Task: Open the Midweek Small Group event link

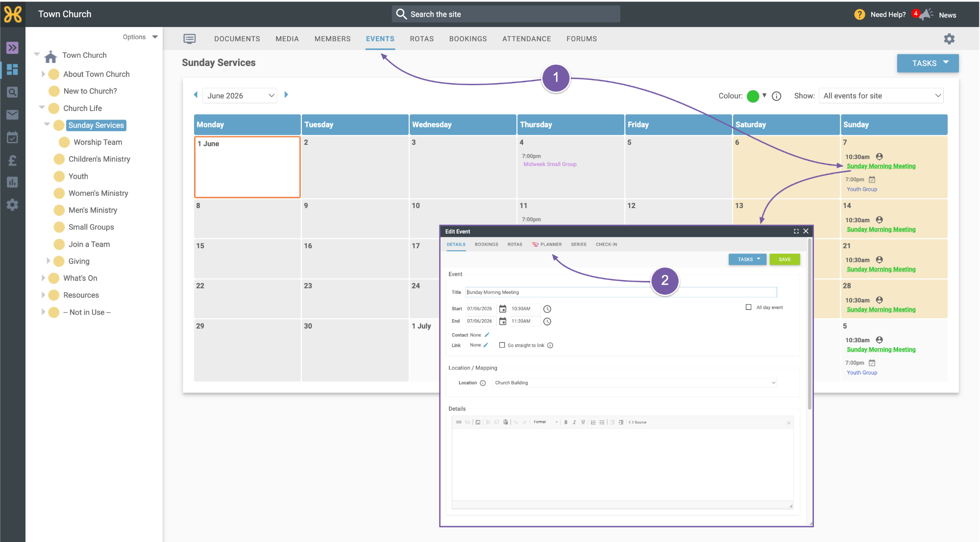Action: (550, 165)
